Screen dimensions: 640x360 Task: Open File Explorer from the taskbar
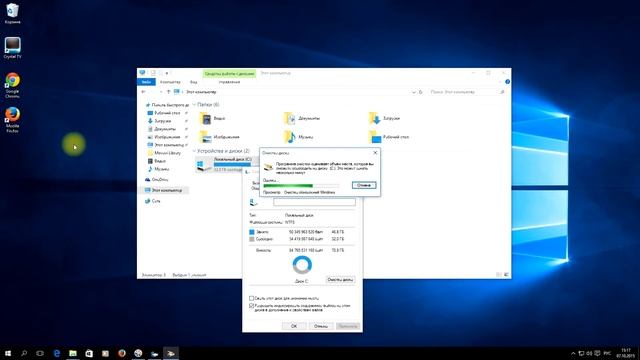pos(73,353)
